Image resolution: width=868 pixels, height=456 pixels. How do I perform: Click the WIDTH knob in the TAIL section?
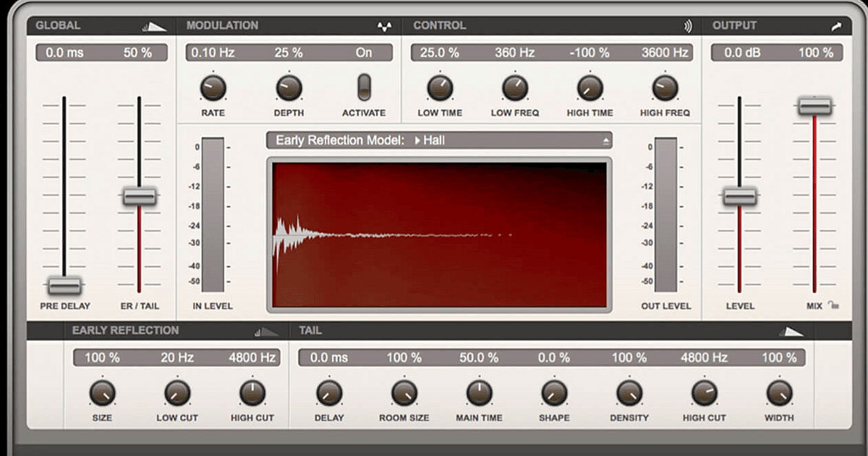pos(779,394)
